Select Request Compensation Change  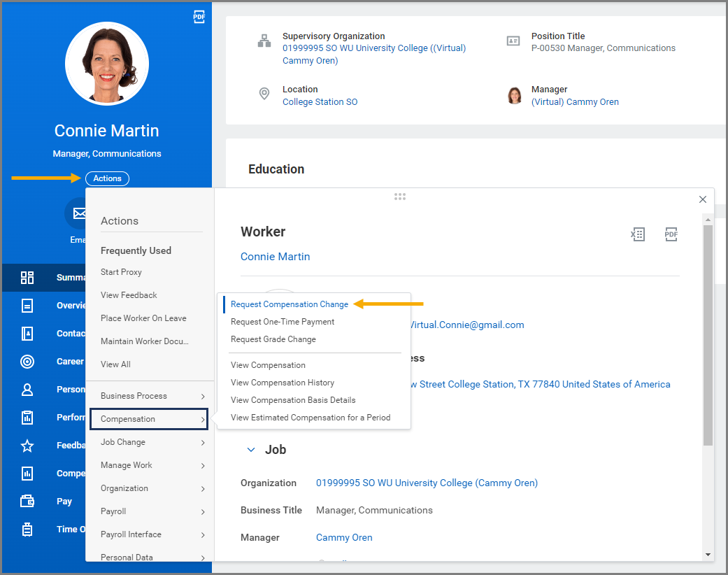(290, 304)
